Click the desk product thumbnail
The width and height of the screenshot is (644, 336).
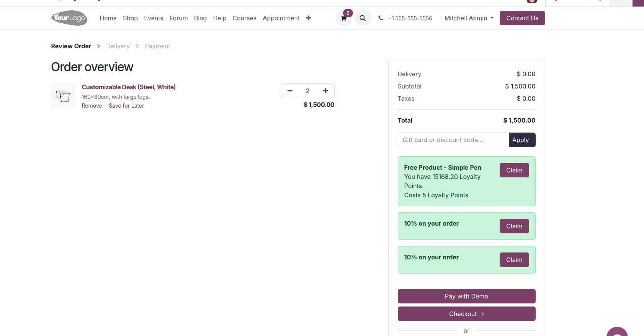[64, 96]
